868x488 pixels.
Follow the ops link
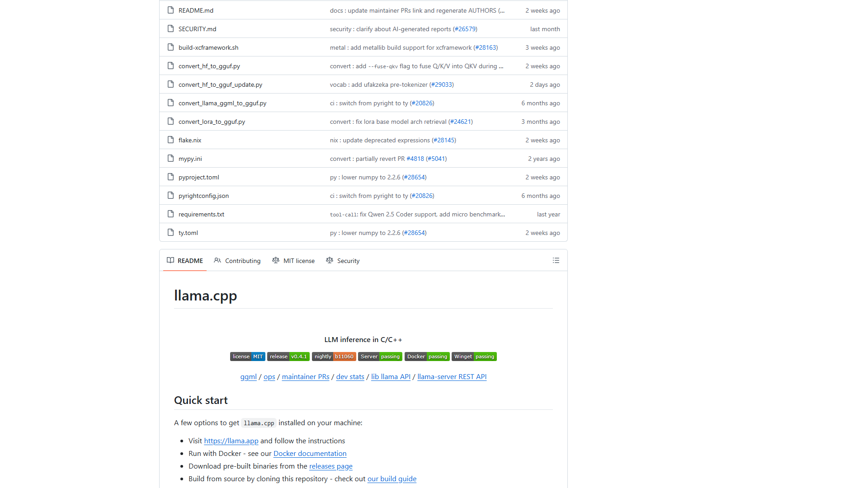point(269,377)
